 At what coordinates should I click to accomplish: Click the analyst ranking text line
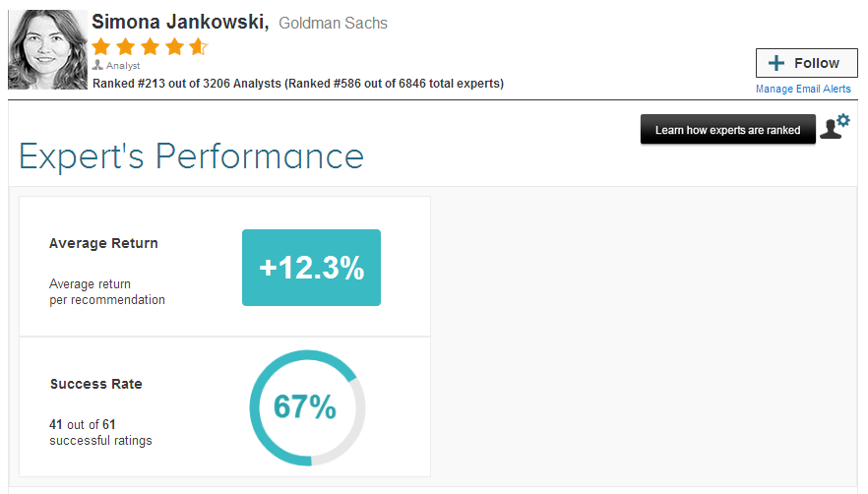coord(297,84)
